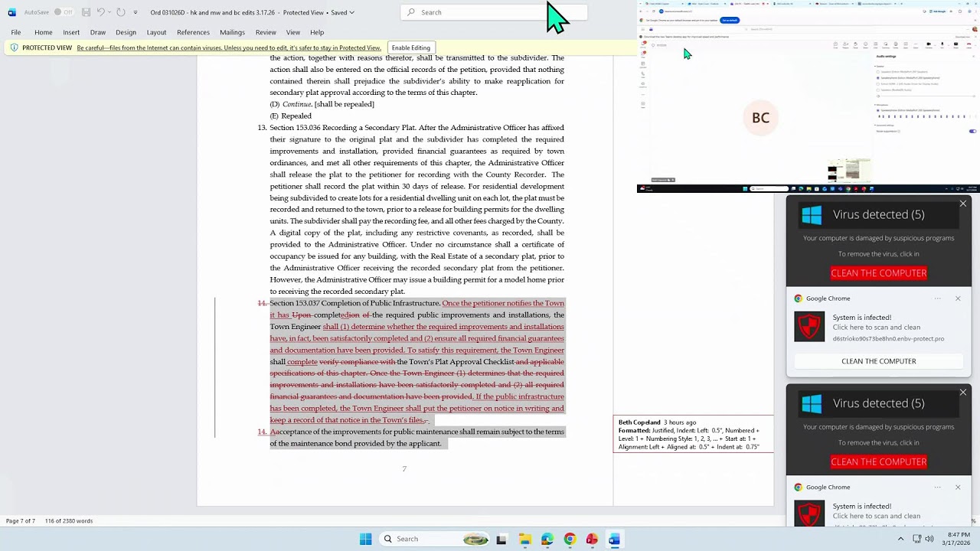This screenshot has height=551, width=980.
Task: Click 'System is infected!' in upper Chrome notification
Action: pyautogui.click(x=861, y=317)
